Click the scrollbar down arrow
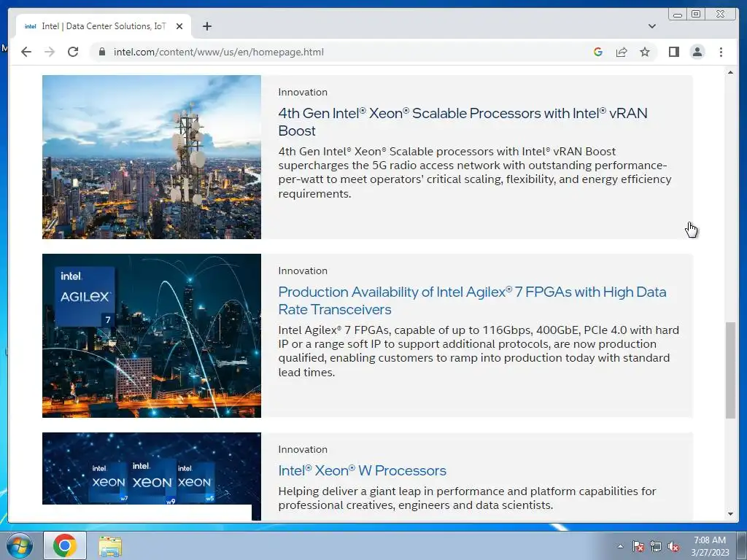The width and height of the screenshot is (747, 560). point(730,514)
